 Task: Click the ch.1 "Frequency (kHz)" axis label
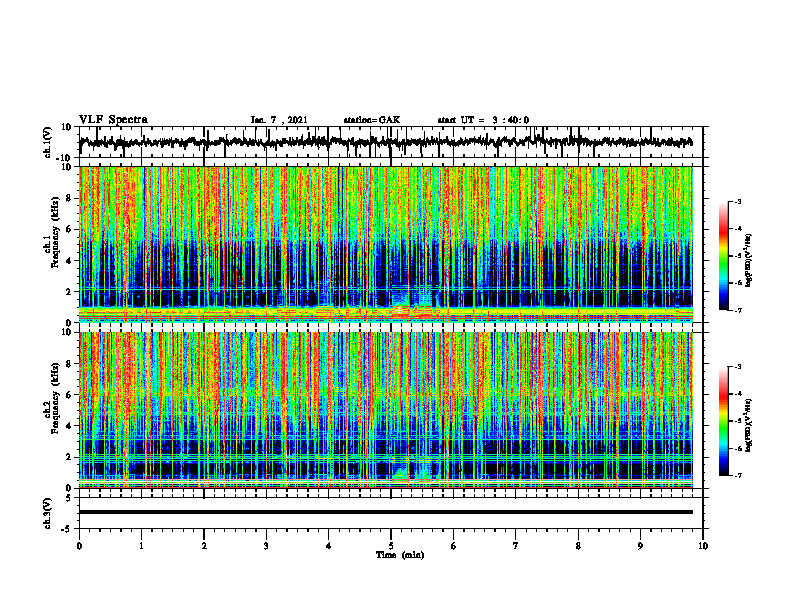(55, 233)
